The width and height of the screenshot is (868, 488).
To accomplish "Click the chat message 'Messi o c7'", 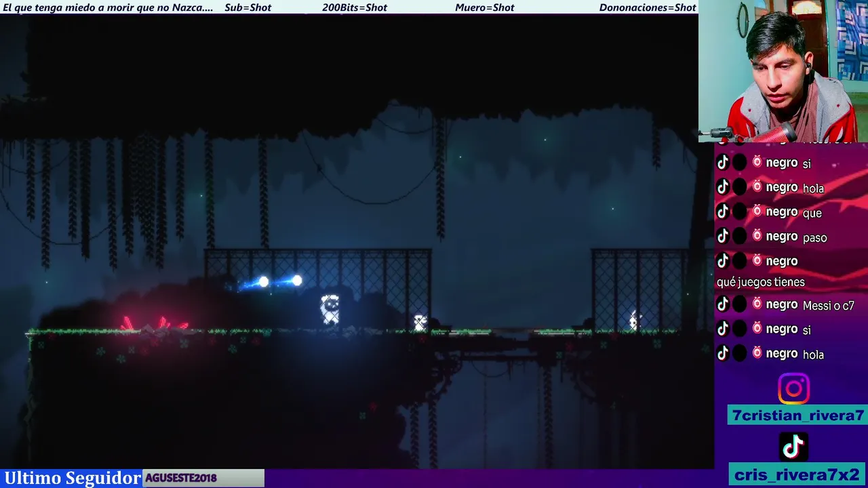I will click(x=828, y=306).
